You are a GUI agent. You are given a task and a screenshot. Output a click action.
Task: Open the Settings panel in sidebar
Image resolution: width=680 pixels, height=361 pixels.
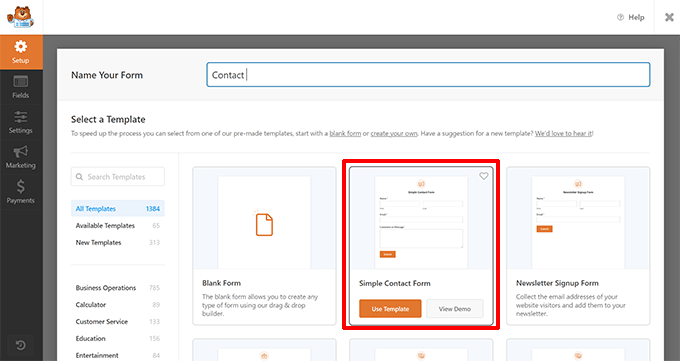pyautogui.click(x=21, y=122)
